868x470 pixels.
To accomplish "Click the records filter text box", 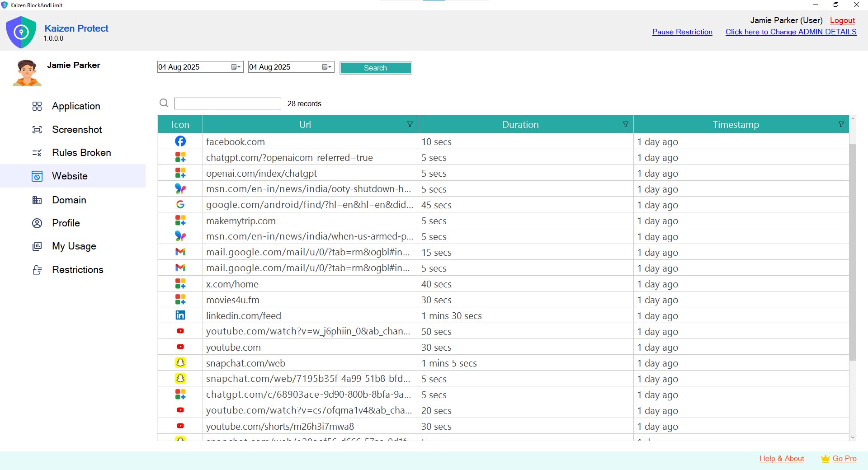I will click(227, 103).
